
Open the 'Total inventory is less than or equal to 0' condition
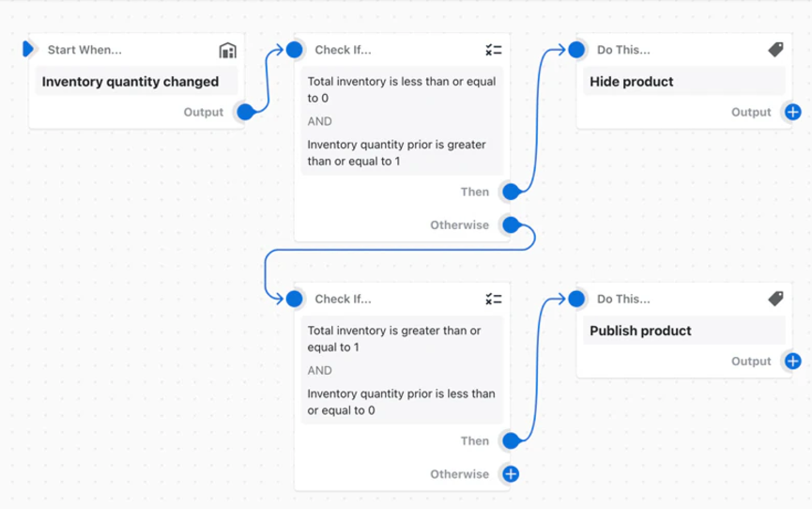[402, 89]
